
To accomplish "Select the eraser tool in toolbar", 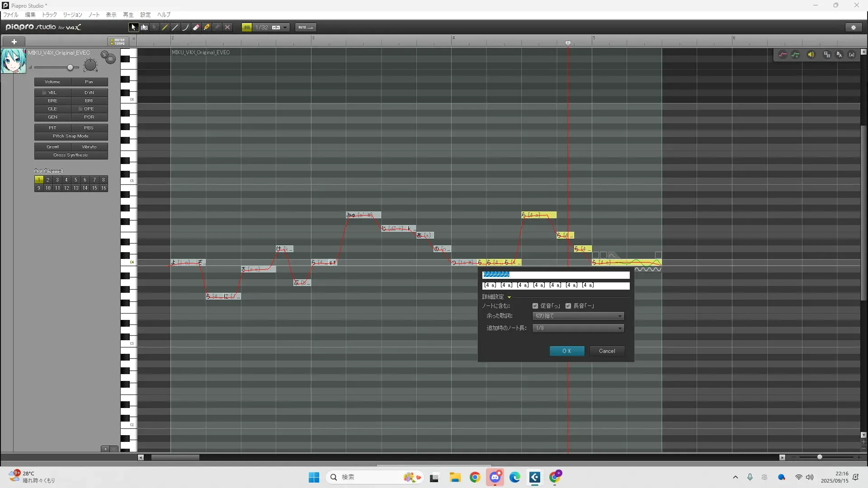I will click(196, 28).
